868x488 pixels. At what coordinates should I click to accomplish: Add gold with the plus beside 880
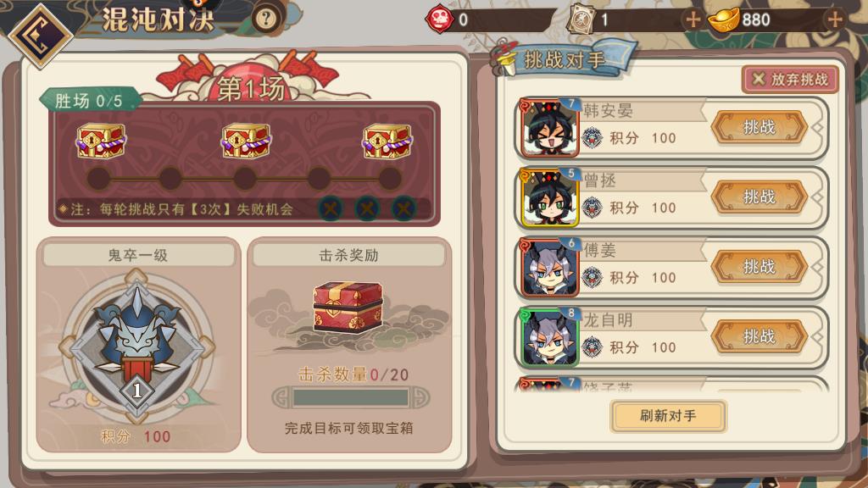tap(834, 20)
